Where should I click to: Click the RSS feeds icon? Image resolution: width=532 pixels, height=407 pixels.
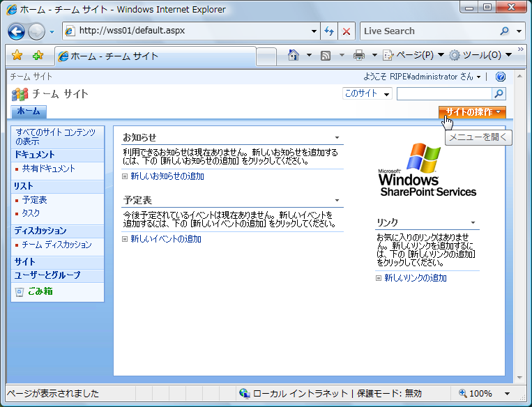[326, 55]
